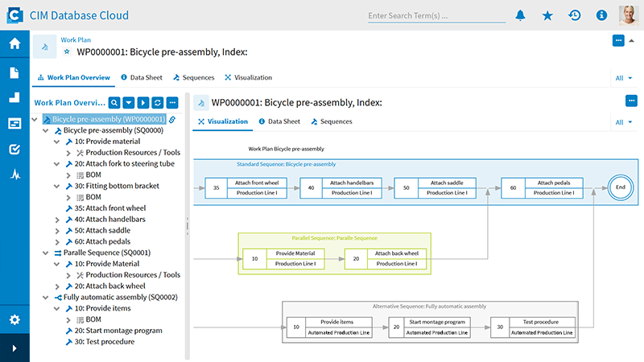Open the tasks checkmark sidebar icon
This screenshot has width=644, height=362.
click(x=14, y=149)
